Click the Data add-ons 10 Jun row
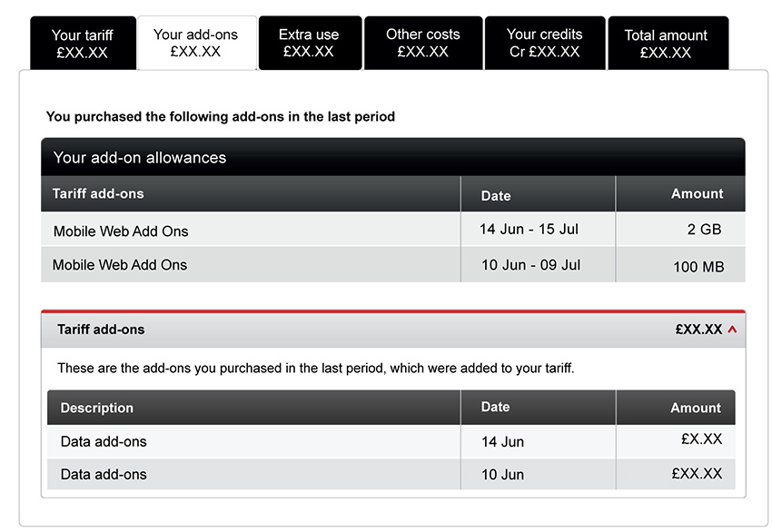The width and height of the screenshot is (772, 532). (x=391, y=474)
